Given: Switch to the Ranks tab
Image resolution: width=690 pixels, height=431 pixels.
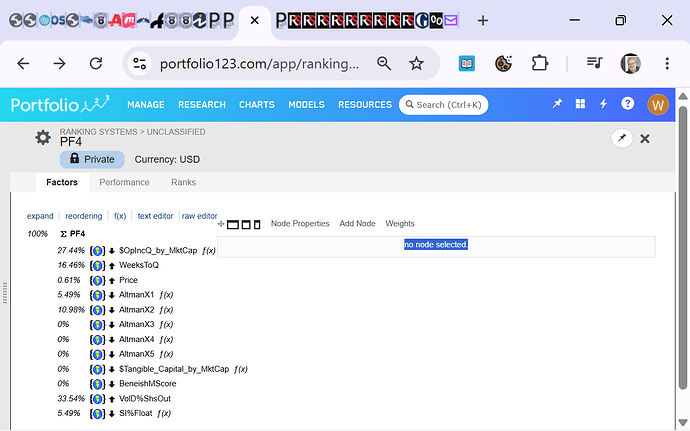Looking at the screenshot, I should [184, 182].
